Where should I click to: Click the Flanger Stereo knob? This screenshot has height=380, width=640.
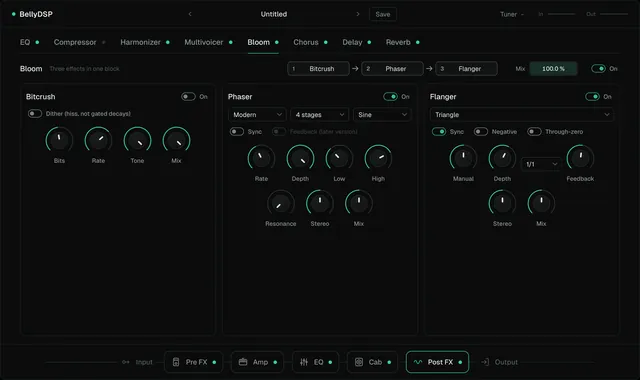click(x=502, y=203)
